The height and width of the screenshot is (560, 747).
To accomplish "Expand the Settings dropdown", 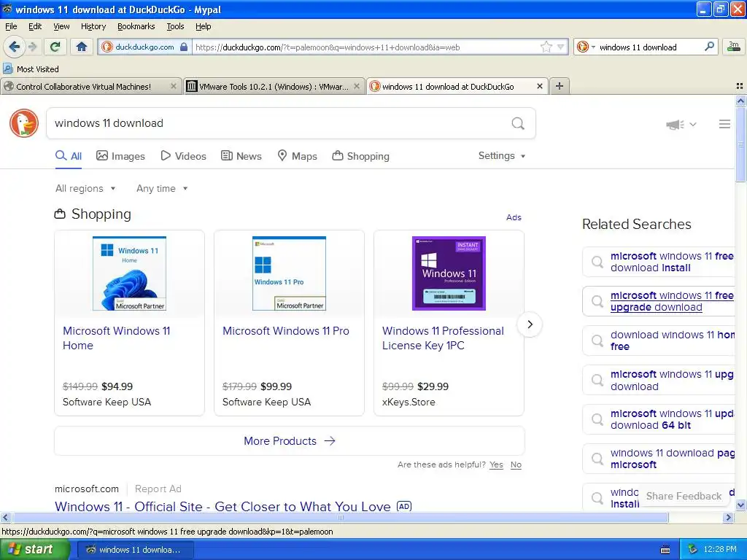I will [x=502, y=156].
